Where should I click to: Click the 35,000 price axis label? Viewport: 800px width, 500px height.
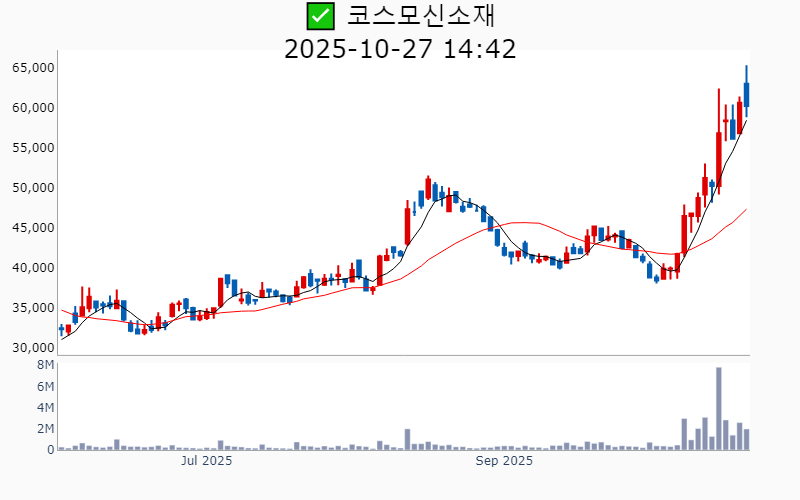(32, 308)
